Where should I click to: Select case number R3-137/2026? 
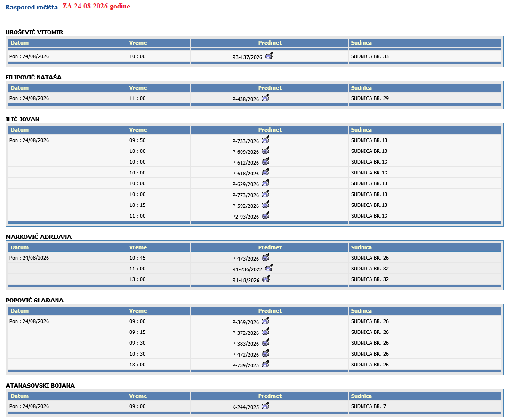pos(247,57)
